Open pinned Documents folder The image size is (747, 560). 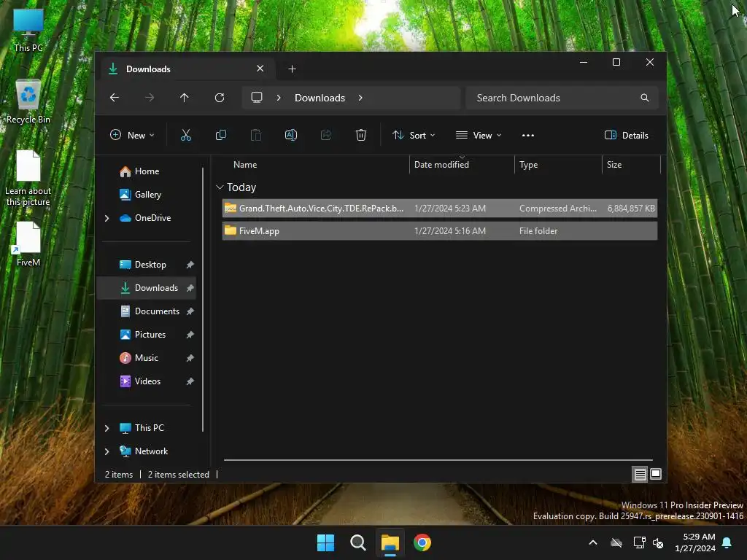click(x=157, y=311)
